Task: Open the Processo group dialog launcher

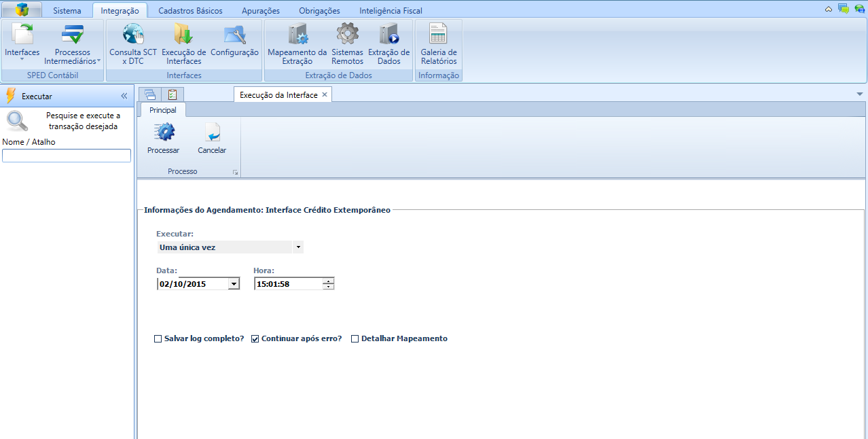Action: click(x=235, y=173)
